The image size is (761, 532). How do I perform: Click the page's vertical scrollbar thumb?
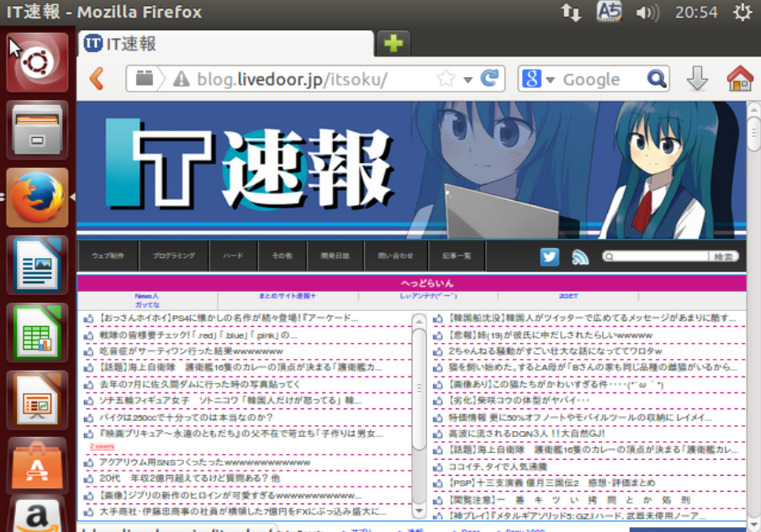753,134
